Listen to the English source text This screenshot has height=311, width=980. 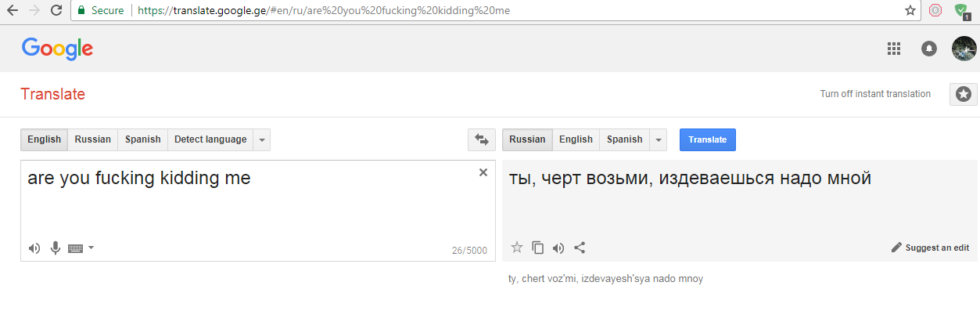coord(34,248)
